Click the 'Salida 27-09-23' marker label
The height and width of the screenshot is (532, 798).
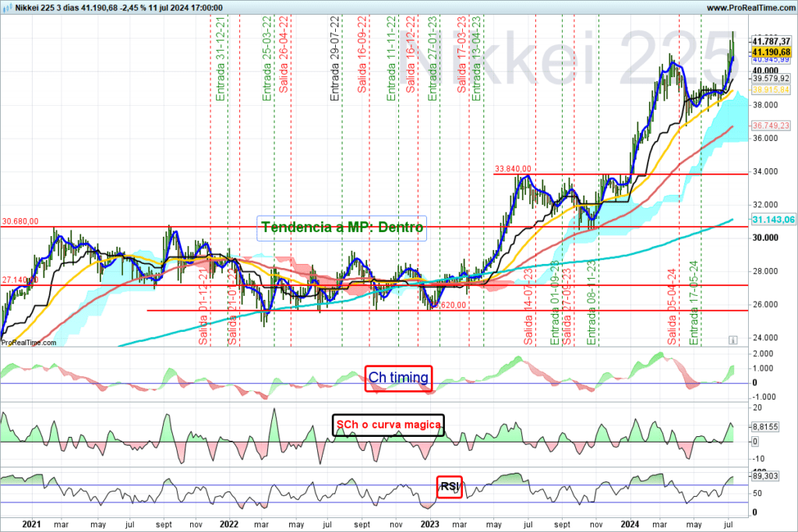click(x=567, y=307)
